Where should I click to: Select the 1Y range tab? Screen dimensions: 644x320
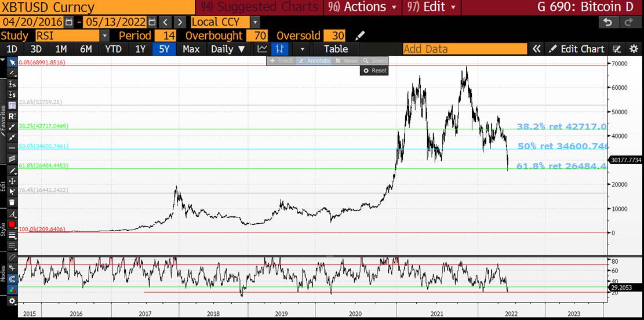(140, 49)
